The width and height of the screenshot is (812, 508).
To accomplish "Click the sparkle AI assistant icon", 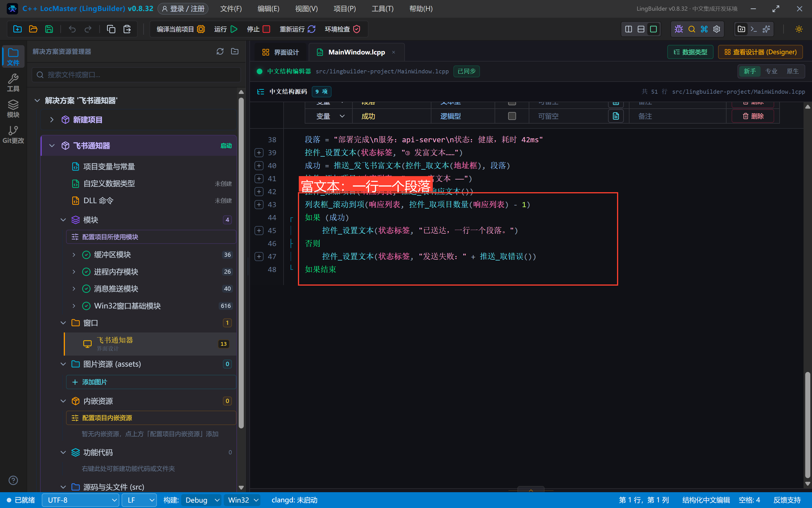I will [x=766, y=29].
